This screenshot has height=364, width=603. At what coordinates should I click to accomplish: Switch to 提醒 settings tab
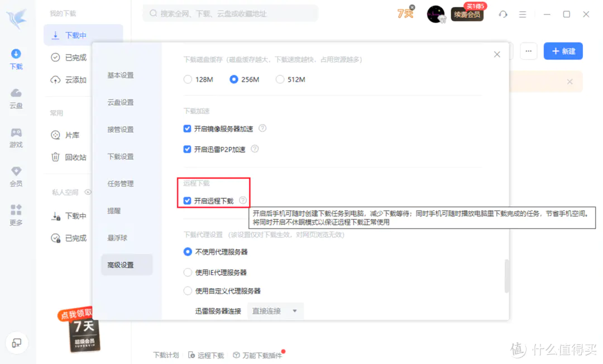(x=114, y=210)
